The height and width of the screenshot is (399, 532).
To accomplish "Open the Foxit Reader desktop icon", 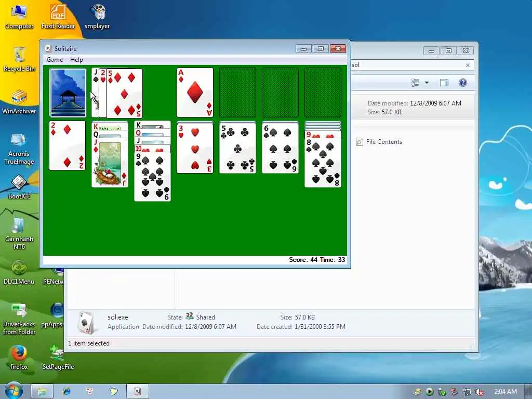I will point(58,17).
